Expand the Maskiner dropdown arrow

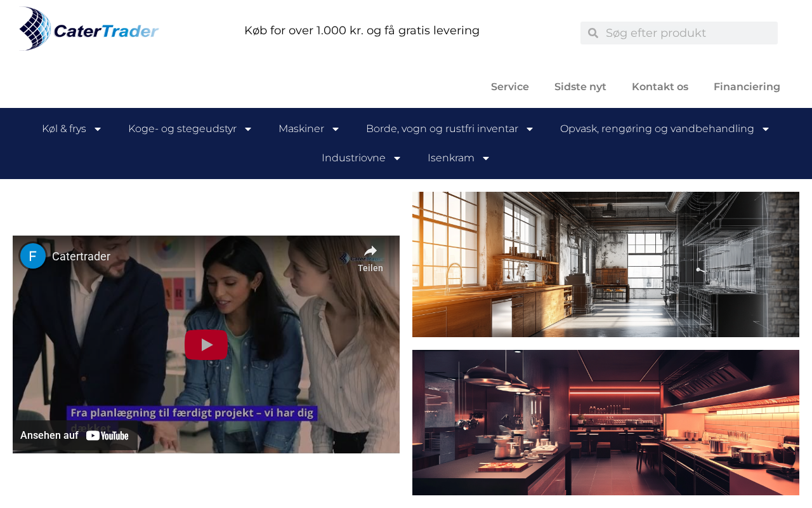[x=336, y=130]
